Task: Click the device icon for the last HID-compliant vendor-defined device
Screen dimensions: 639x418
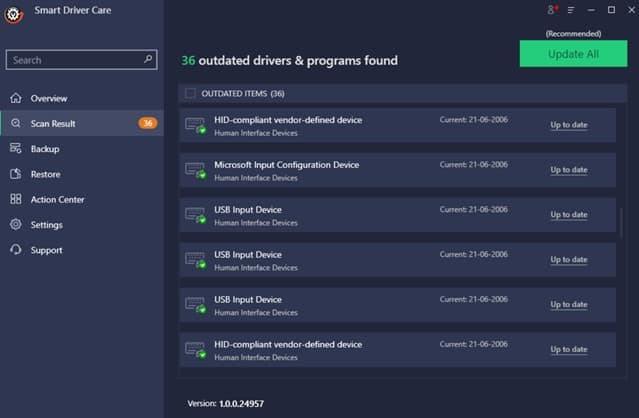Action: point(196,350)
